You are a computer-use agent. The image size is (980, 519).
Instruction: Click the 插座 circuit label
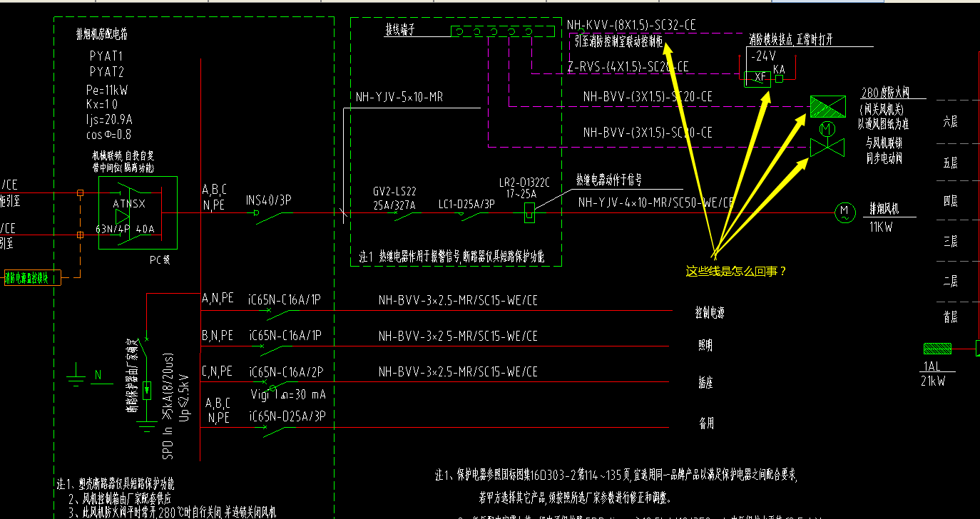pos(705,383)
